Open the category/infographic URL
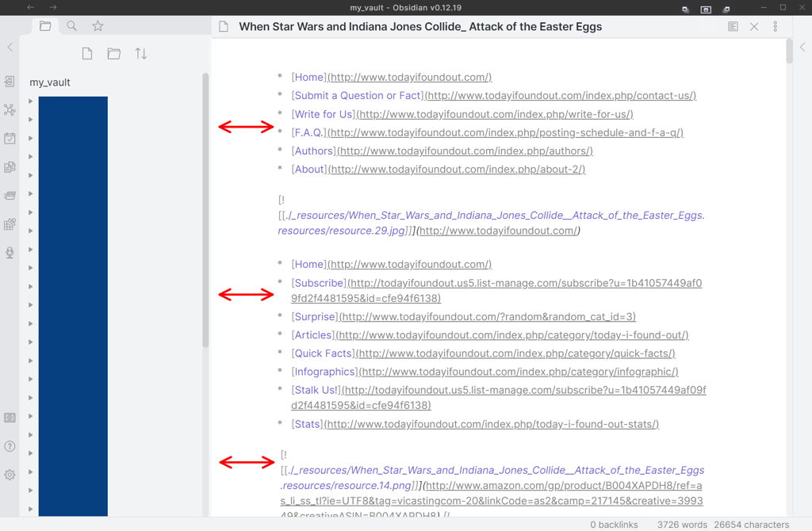This screenshot has height=531, width=812. 519,372
